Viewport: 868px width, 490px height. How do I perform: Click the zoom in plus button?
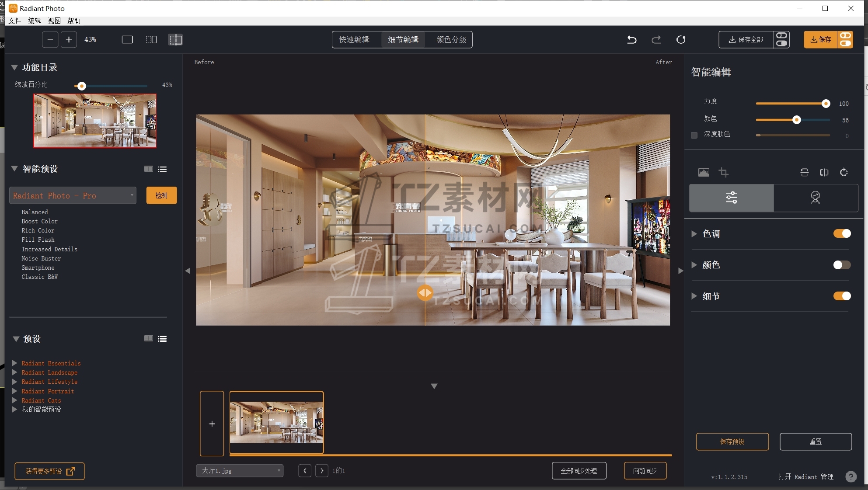tap(69, 40)
